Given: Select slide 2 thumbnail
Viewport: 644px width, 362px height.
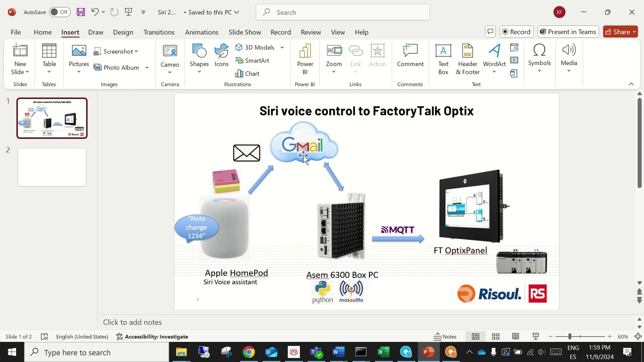Looking at the screenshot, I should (52, 167).
